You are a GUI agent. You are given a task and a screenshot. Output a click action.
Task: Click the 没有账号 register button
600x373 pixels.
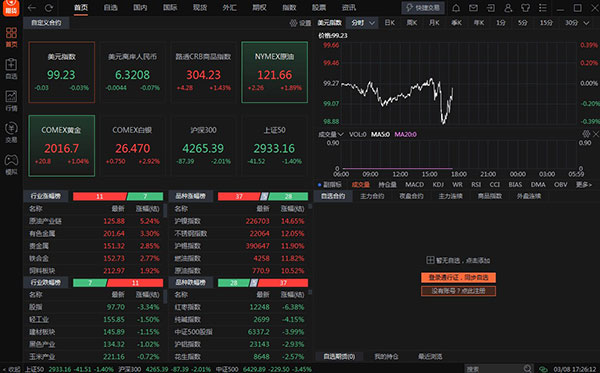point(458,291)
